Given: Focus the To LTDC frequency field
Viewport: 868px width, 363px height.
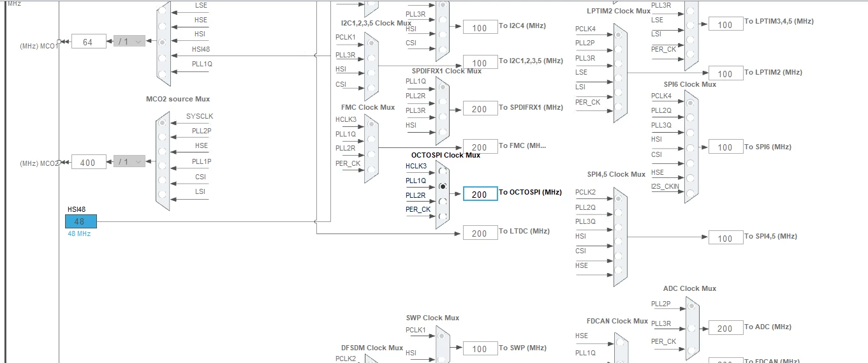Looking at the screenshot, I should [480, 233].
